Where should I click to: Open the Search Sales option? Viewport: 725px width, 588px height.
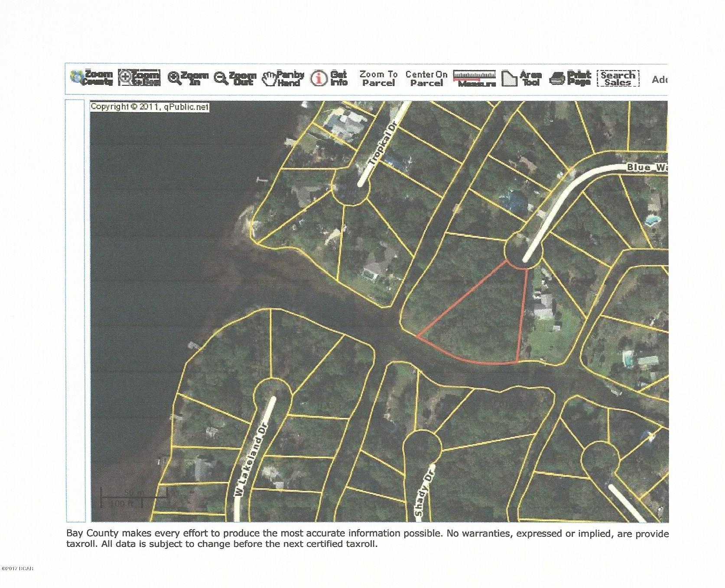[618, 78]
